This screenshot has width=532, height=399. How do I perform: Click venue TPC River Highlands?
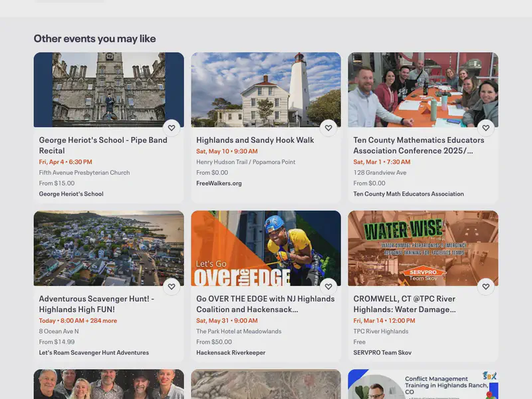(380, 331)
